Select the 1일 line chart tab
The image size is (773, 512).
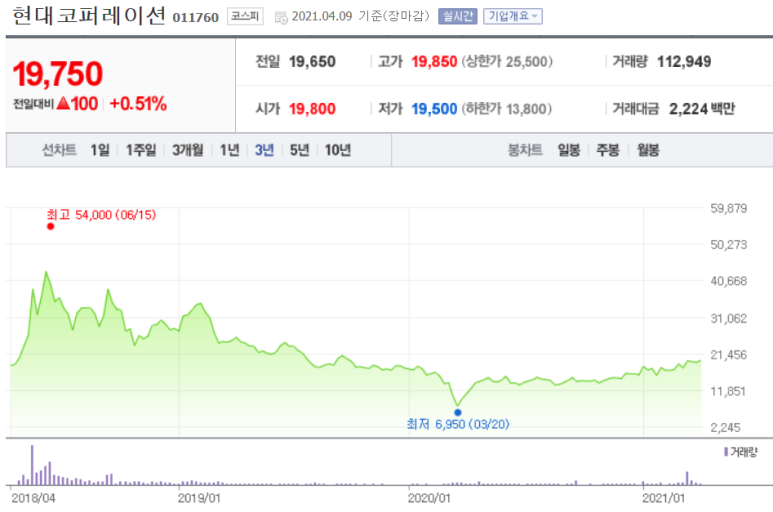tap(100, 150)
